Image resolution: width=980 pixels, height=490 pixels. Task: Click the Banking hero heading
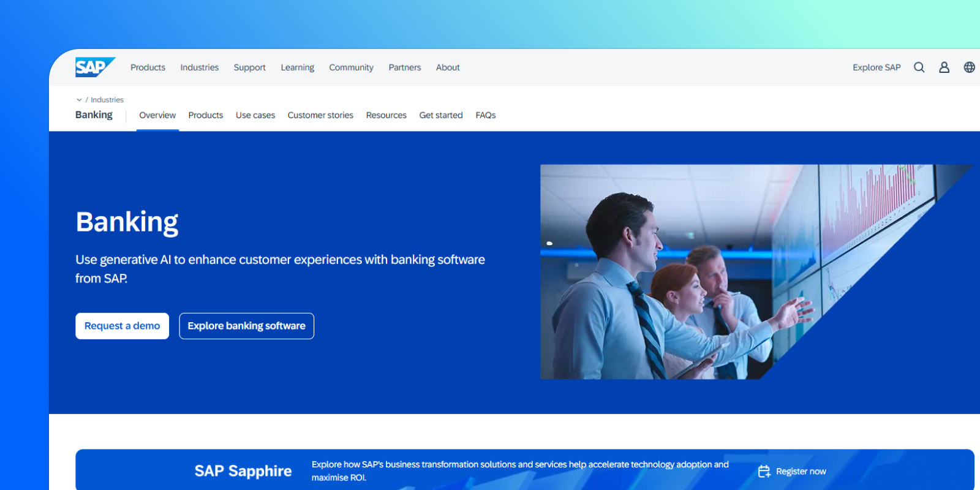(127, 222)
